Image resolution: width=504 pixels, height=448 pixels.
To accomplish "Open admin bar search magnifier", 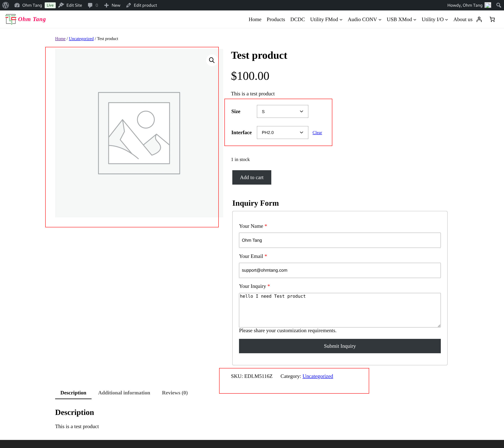I will click(x=498, y=5).
